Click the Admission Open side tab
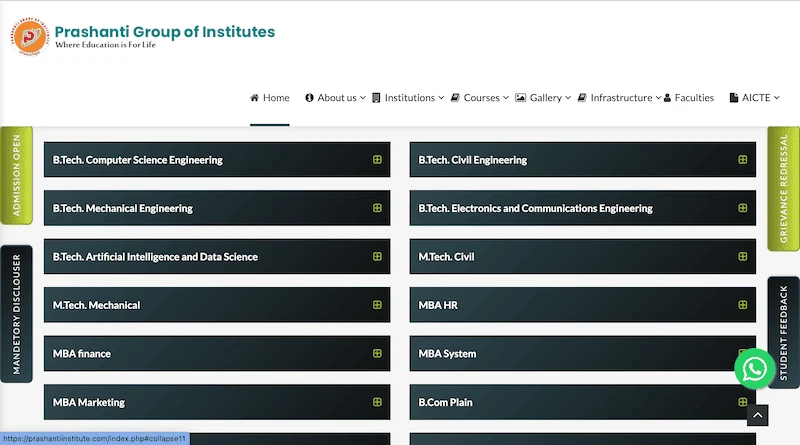Screen dimensions: 800x445 coord(16,176)
